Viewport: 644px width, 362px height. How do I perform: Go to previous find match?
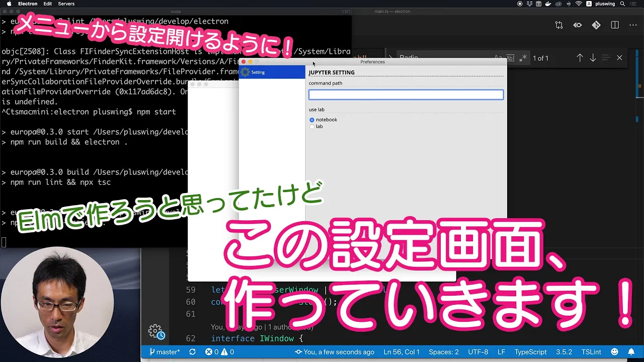pyautogui.click(x=580, y=58)
